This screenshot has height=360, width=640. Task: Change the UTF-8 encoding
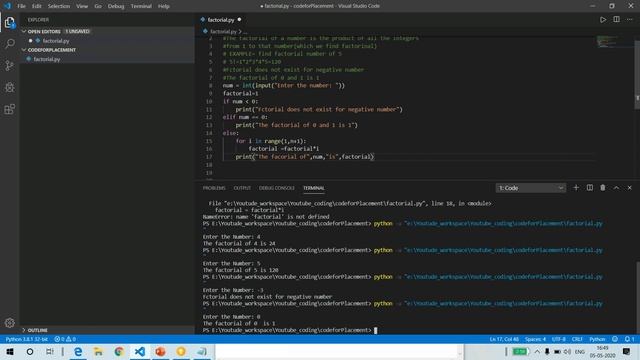tap(558, 339)
